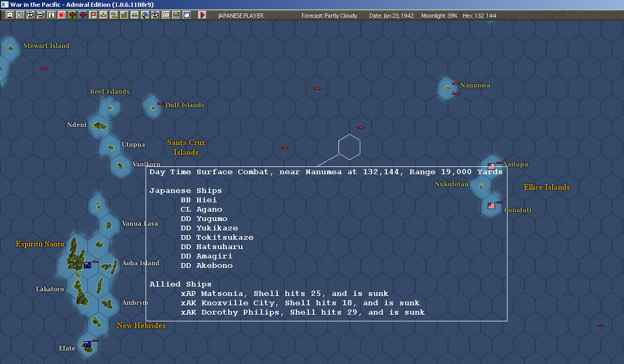Click the Nanumea label
Image resolution: width=624 pixels, height=364 pixels.
coord(475,85)
